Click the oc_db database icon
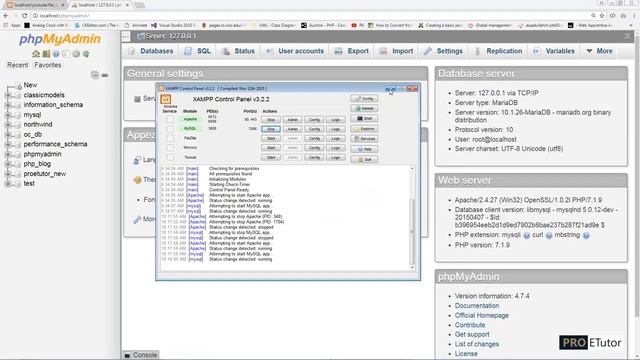 pyautogui.click(x=17, y=135)
